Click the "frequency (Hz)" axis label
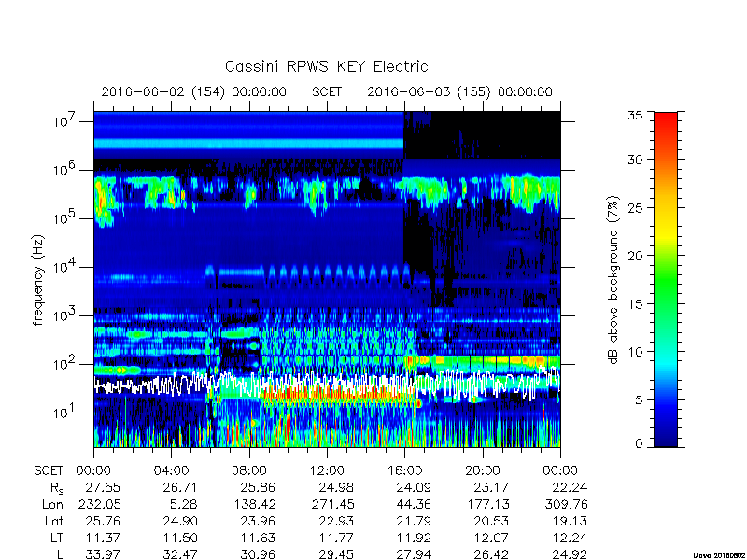The height and width of the screenshot is (560, 747). [38, 280]
